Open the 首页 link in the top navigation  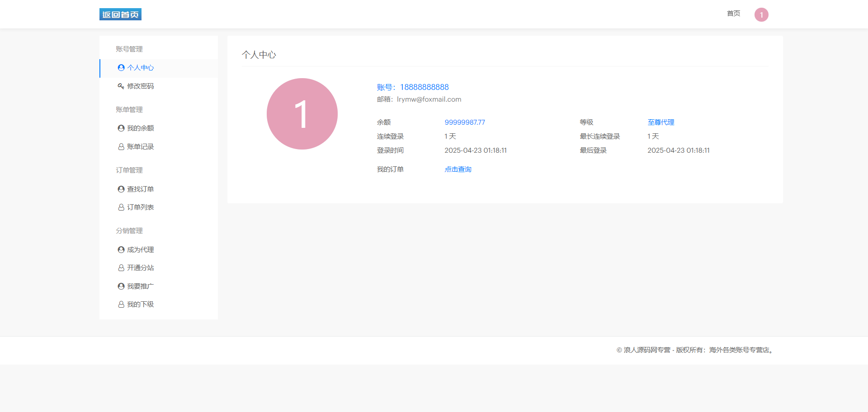[x=733, y=14]
